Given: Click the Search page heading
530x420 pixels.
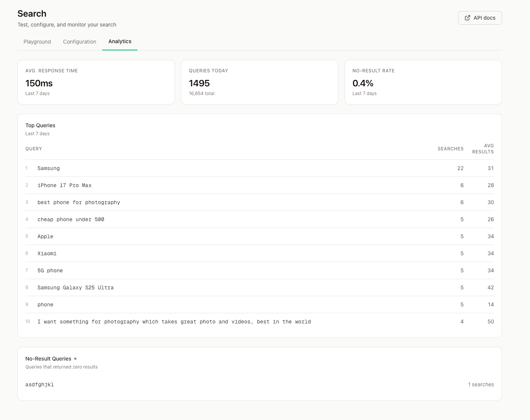Looking at the screenshot, I should pos(32,14).
